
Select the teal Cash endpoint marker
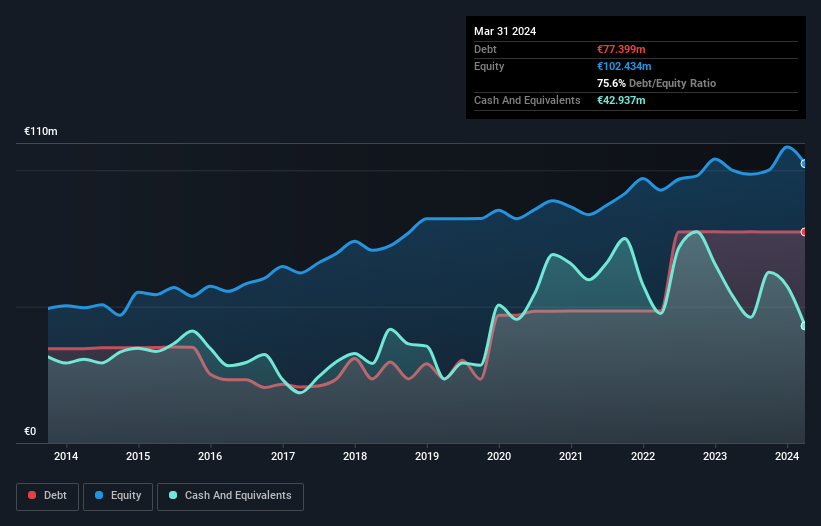tap(804, 326)
